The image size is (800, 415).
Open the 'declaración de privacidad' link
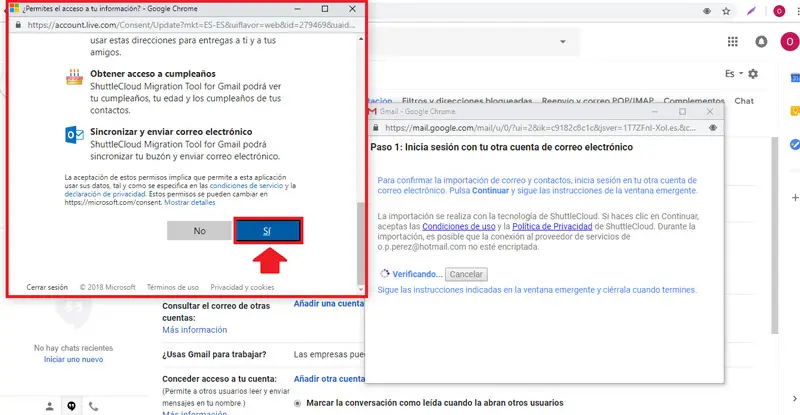105,194
